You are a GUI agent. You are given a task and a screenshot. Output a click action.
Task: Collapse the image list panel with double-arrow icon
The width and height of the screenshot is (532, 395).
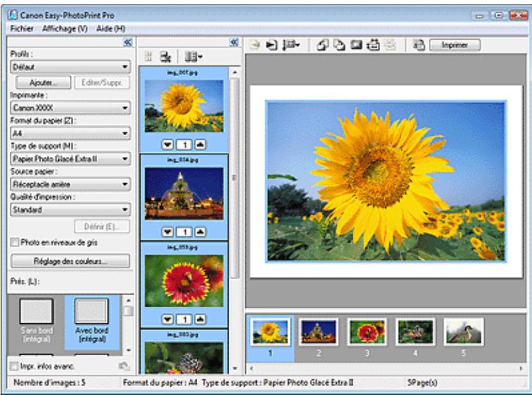click(234, 42)
